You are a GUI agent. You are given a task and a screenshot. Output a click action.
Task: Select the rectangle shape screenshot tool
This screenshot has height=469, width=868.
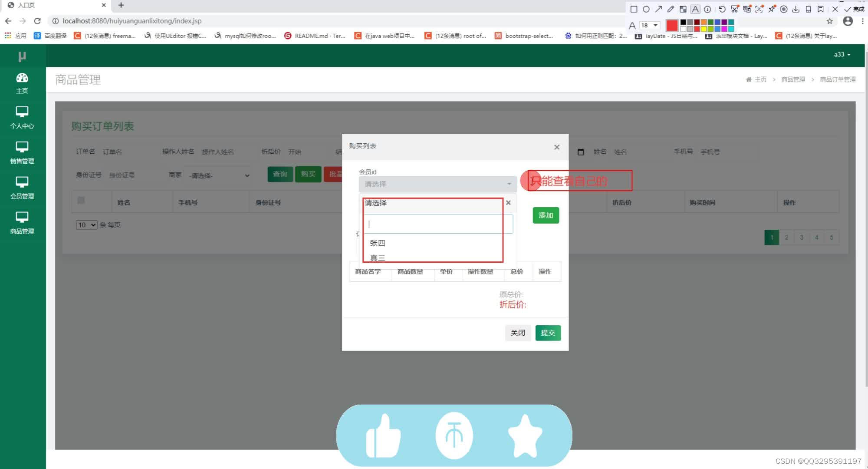pos(634,9)
